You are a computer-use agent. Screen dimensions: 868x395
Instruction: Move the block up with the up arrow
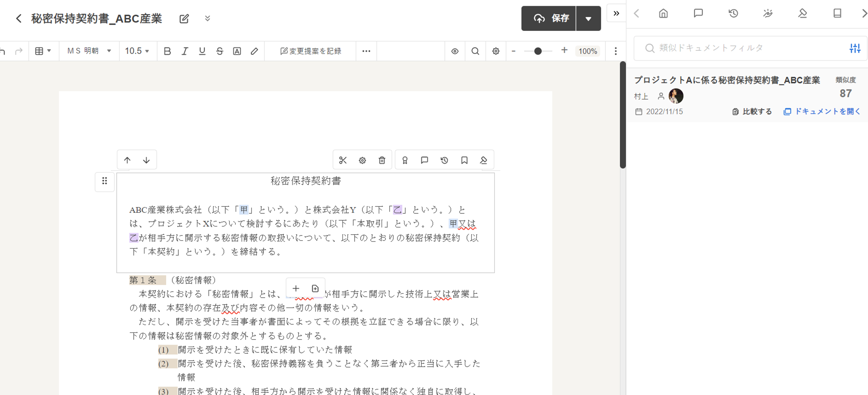[x=127, y=160]
